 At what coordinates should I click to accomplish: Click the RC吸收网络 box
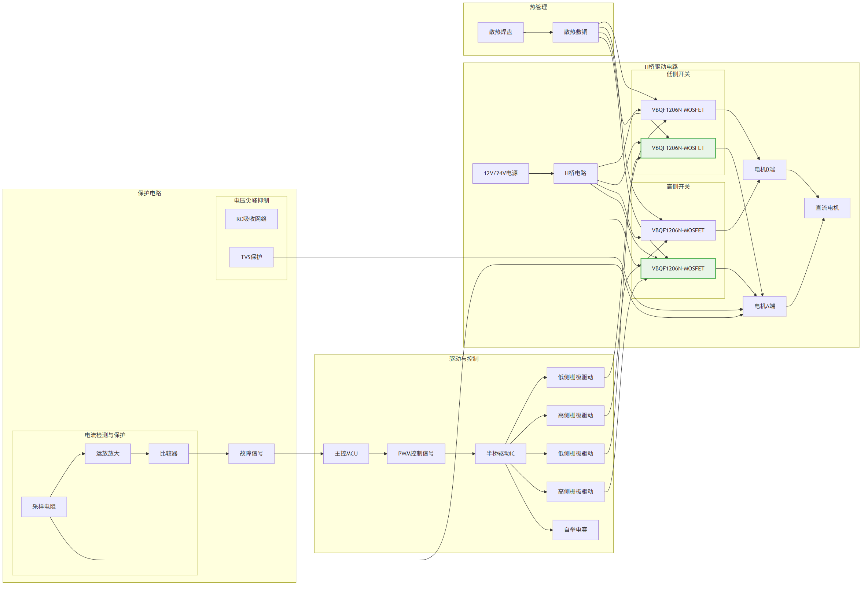pyautogui.click(x=251, y=219)
